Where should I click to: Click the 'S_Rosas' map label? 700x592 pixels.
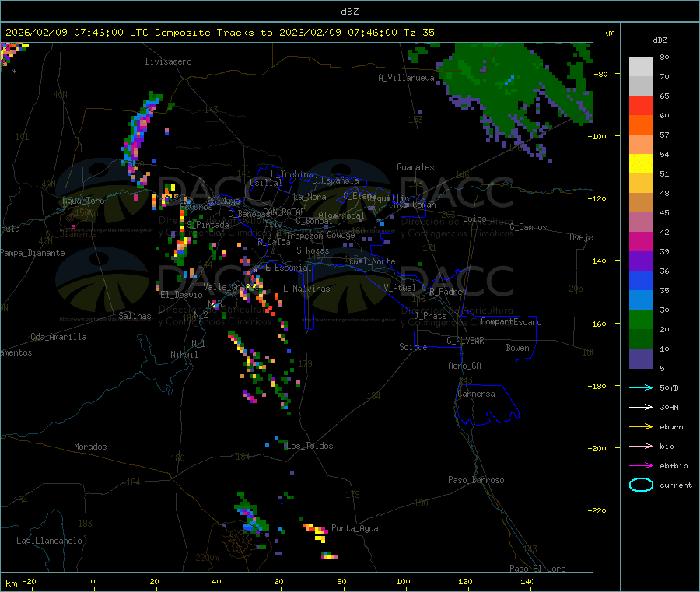point(313,250)
